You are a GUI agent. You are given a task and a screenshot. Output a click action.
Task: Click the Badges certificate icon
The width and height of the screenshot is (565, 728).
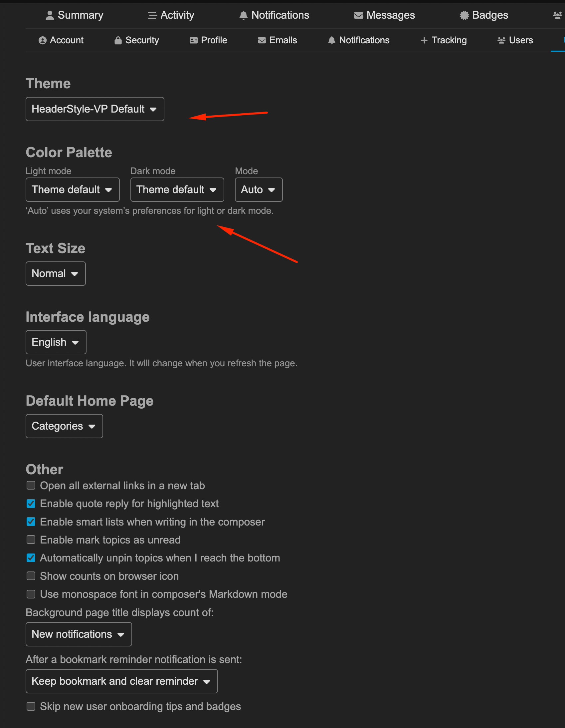(x=464, y=15)
